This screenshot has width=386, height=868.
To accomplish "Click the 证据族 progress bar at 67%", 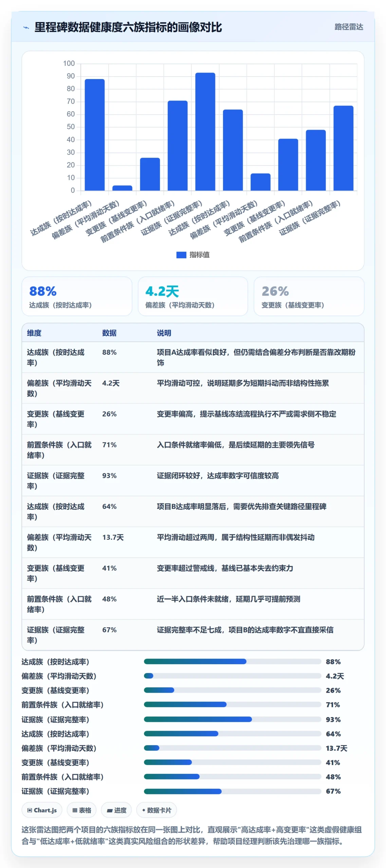I will pyautogui.click(x=233, y=791).
